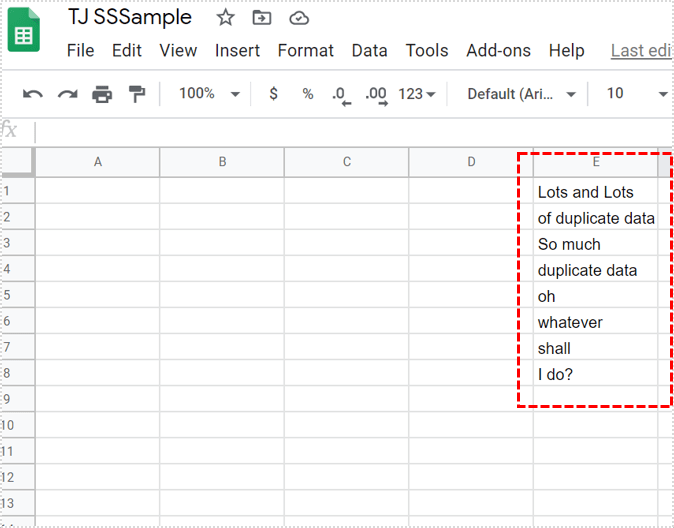
Task: Expand the 123 number format dropdown
Action: 416,94
